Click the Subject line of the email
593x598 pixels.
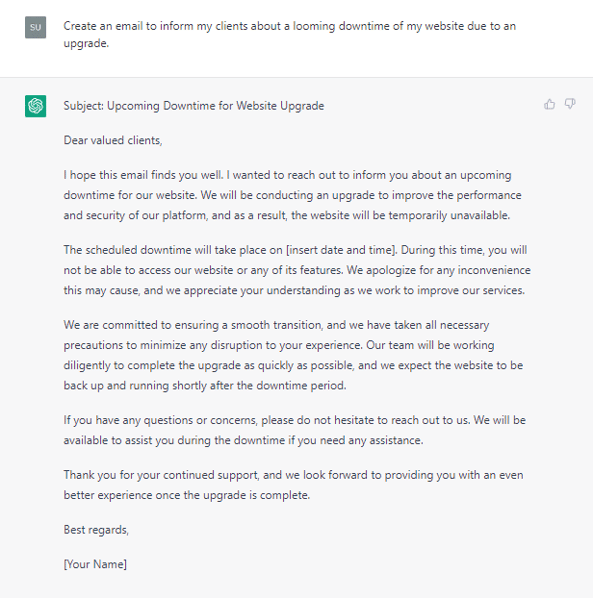click(x=194, y=106)
